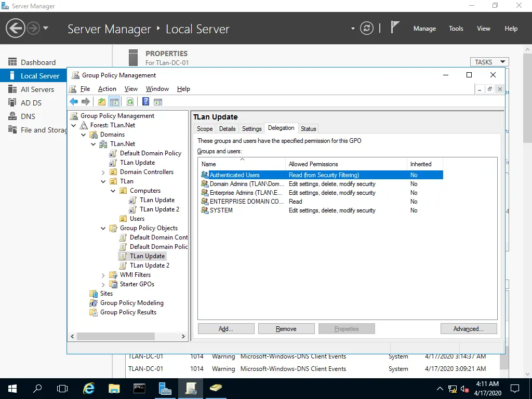The image size is (532, 399).
Task: Click Server Manager back navigation arrow
Action: coord(15,28)
